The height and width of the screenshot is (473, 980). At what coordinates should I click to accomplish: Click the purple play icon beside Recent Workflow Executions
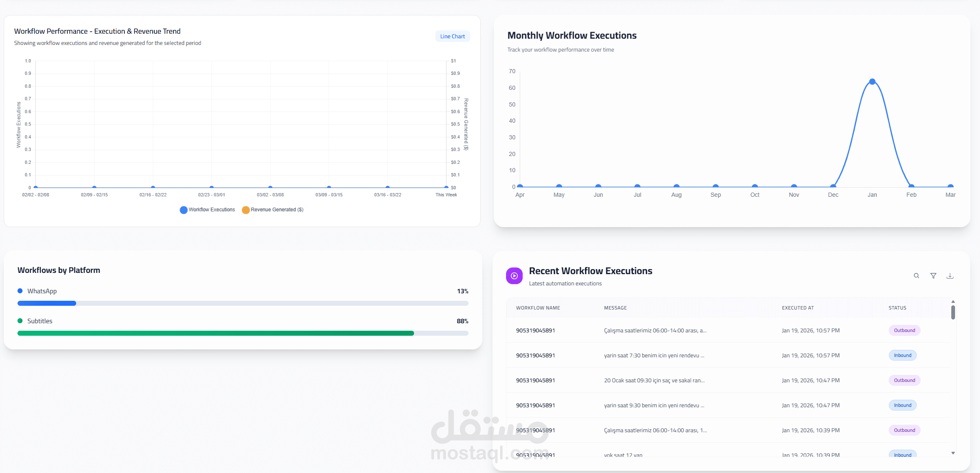[514, 276]
